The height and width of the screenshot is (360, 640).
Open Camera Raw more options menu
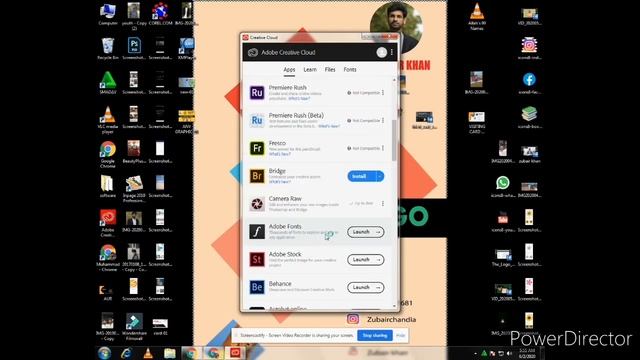point(383,203)
